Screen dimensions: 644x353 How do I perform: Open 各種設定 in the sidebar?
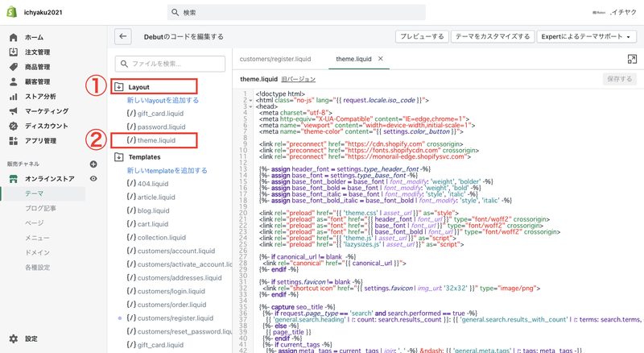37,268
